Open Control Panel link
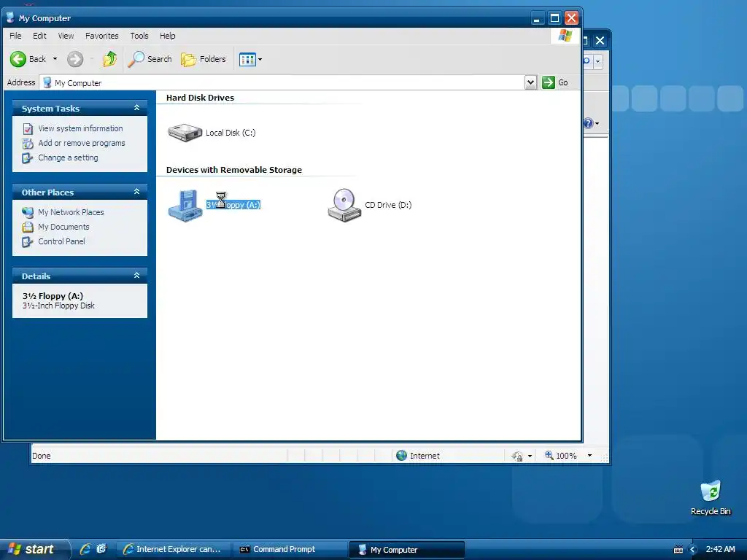Viewport: 747px width, 560px height. [x=61, y=241]
